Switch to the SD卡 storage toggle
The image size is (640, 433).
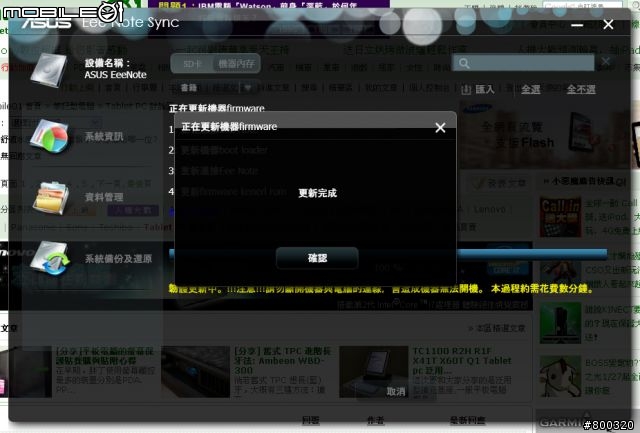pos(192,64)
